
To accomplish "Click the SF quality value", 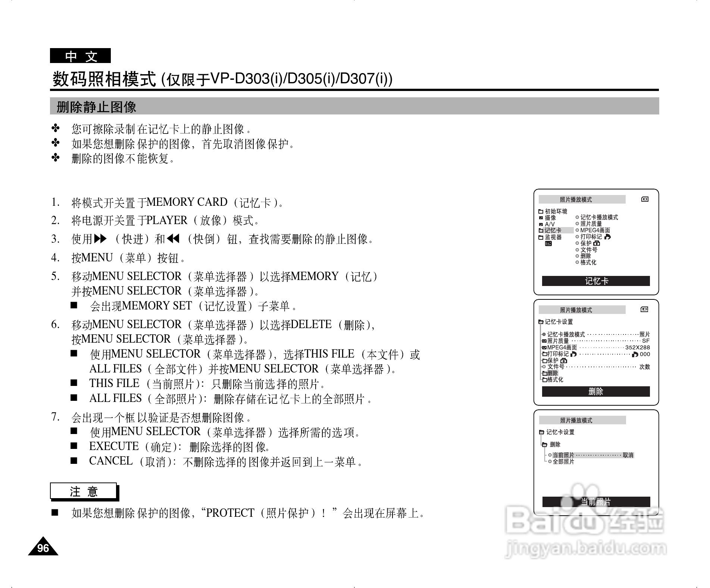I will (646, 341).
